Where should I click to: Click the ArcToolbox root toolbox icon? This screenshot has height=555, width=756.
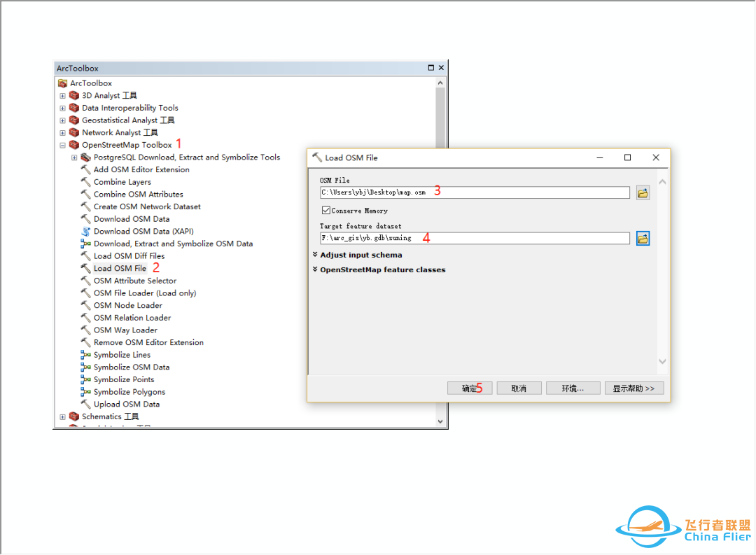click(63, 83)
